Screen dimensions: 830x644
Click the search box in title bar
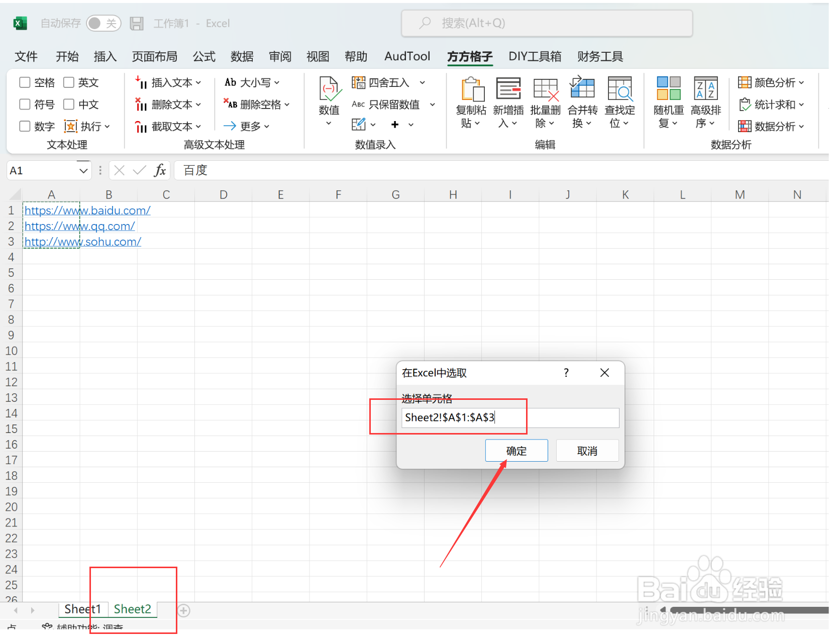[547, 23]
